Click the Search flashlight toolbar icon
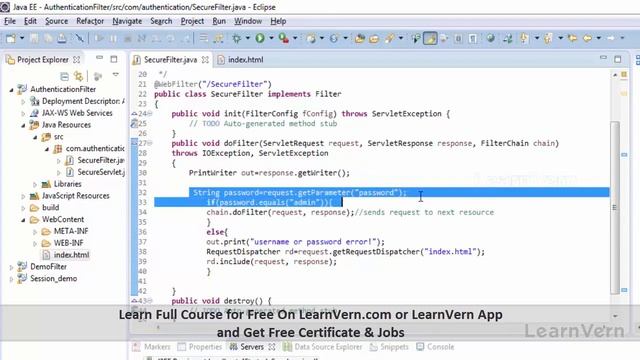 point(389,38)
